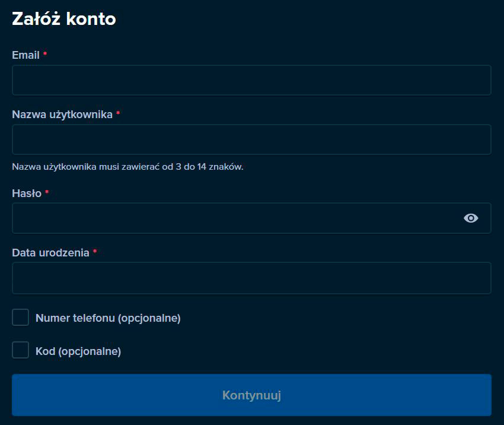This screenshot has width=504, height=425.
Task: Click the Numer telefonu (opcjonalne) label text
Action: 108,318
